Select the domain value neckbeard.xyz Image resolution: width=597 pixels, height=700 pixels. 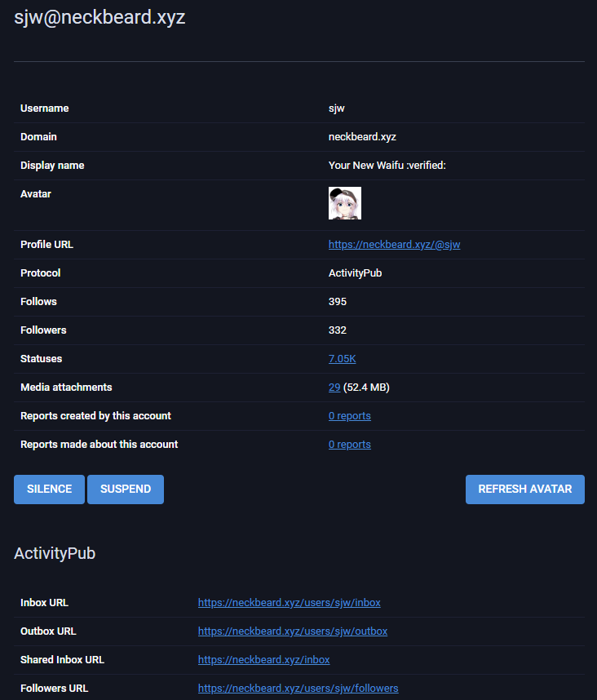pyautogui.click(x=362, y=137)
